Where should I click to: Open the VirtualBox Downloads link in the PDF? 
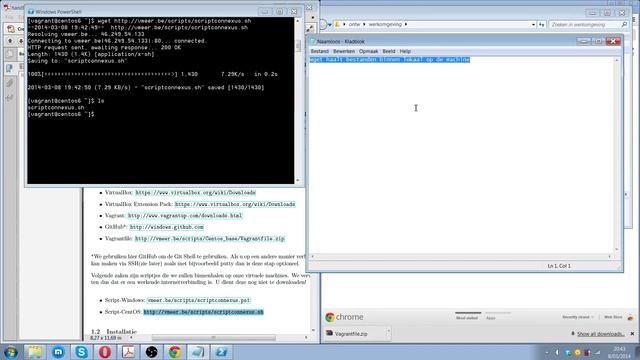coord(196,193)
